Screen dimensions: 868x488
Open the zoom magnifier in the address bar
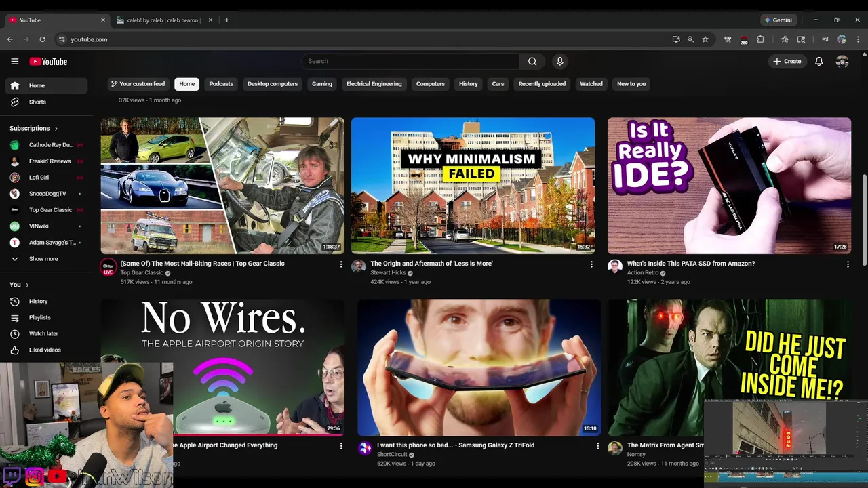click(x=690, y=39)
